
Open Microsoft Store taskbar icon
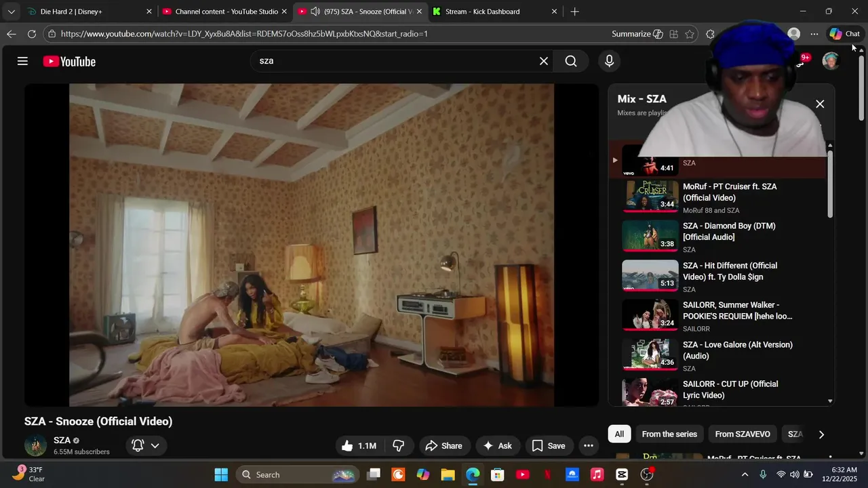(x=498, y=474)
